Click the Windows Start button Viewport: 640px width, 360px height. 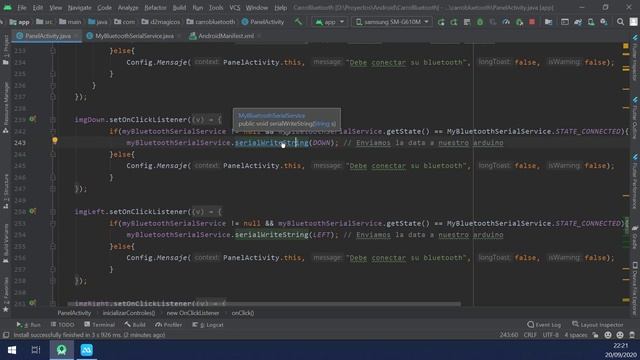(x=12, y=350)
